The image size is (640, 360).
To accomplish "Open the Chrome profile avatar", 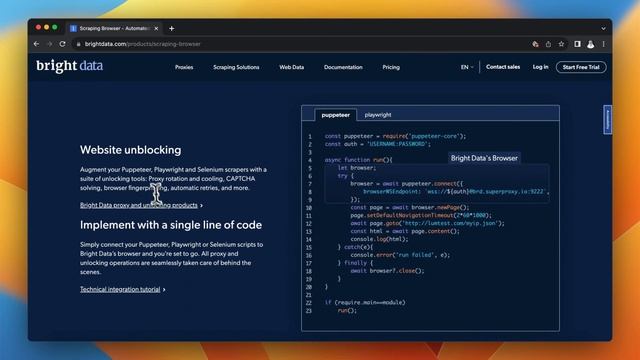I will coord(590,44).
